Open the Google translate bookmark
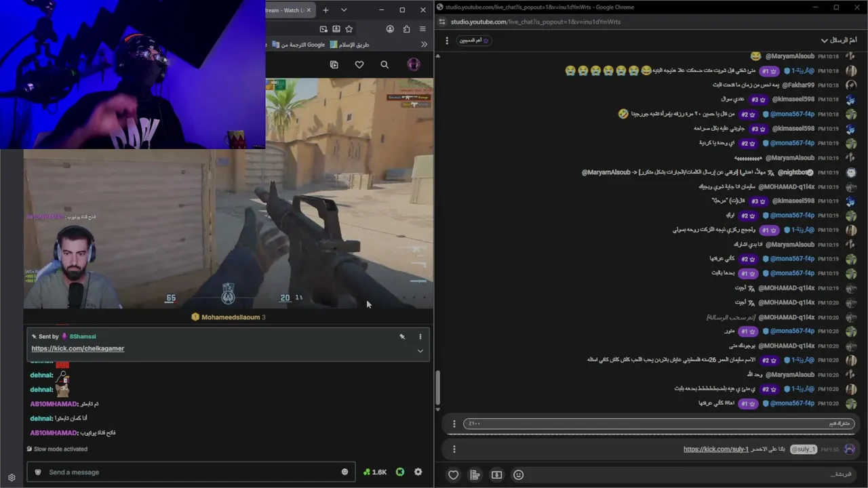 click(298, 45)
